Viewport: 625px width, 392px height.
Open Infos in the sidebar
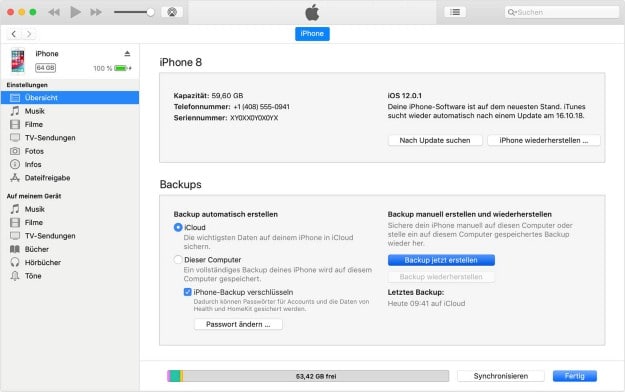pos(70,164)
